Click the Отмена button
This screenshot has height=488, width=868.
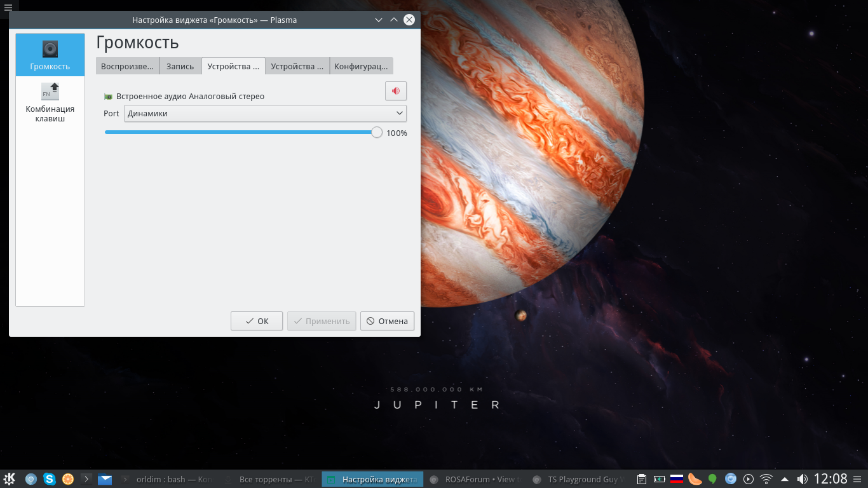coord(387,321)
